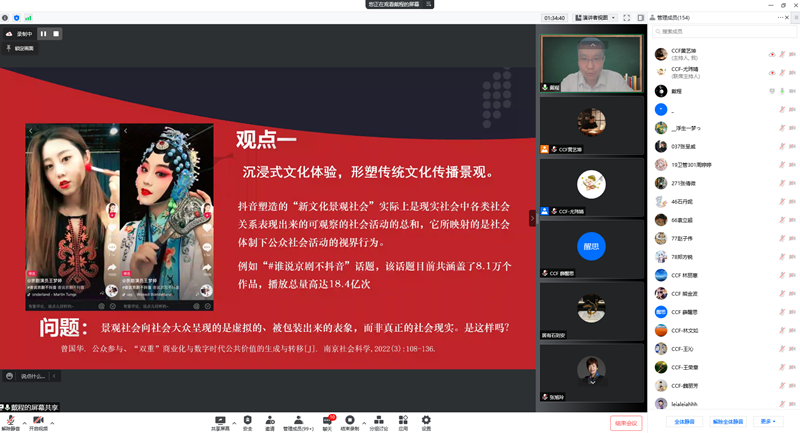Toggle mic for member CCF-林文如
This screenshot has height=433, width=800.
click(x=782, y=330)
